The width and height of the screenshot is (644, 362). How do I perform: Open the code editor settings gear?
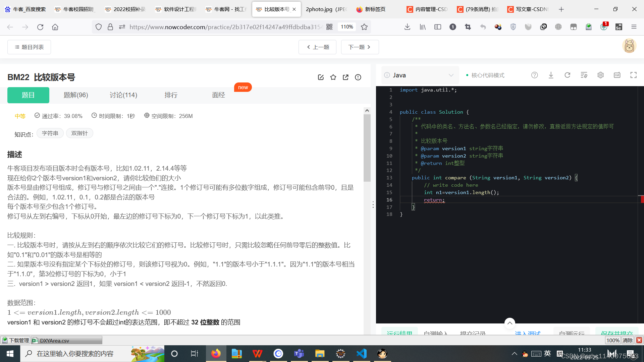pos(600,75)
